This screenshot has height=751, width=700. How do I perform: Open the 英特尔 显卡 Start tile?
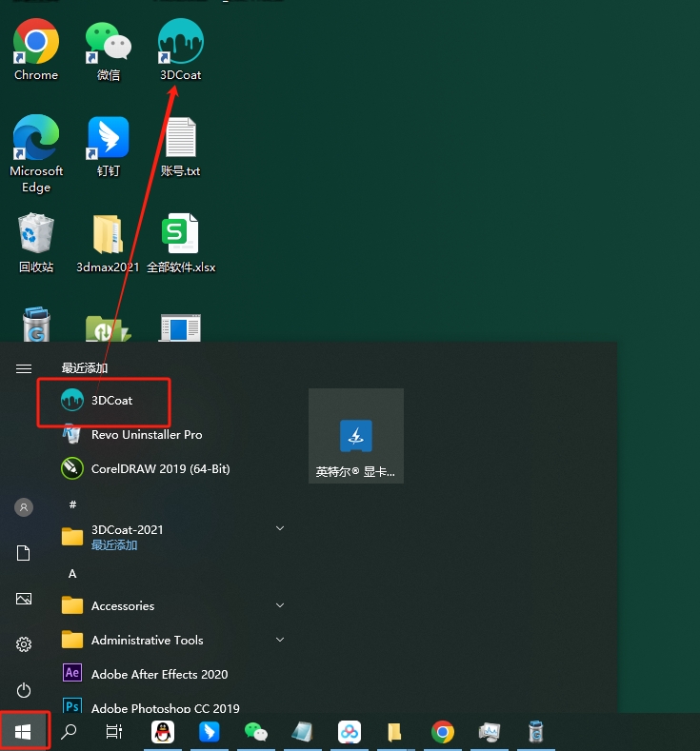click(356, 436)
